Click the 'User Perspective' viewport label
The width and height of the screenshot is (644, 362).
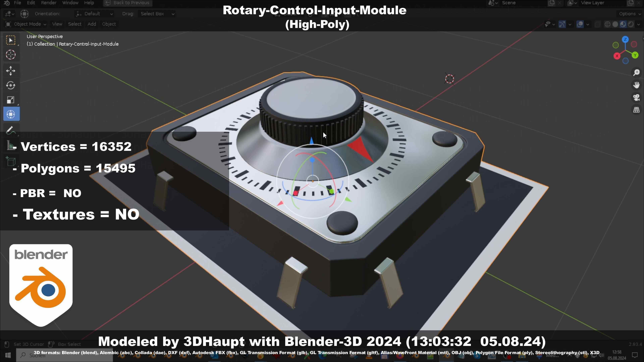45,37
